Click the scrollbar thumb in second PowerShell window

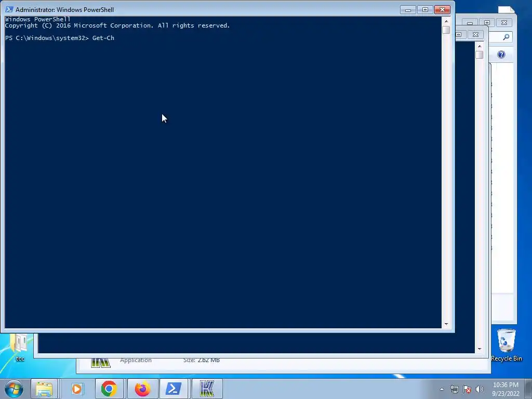point(480,55)
